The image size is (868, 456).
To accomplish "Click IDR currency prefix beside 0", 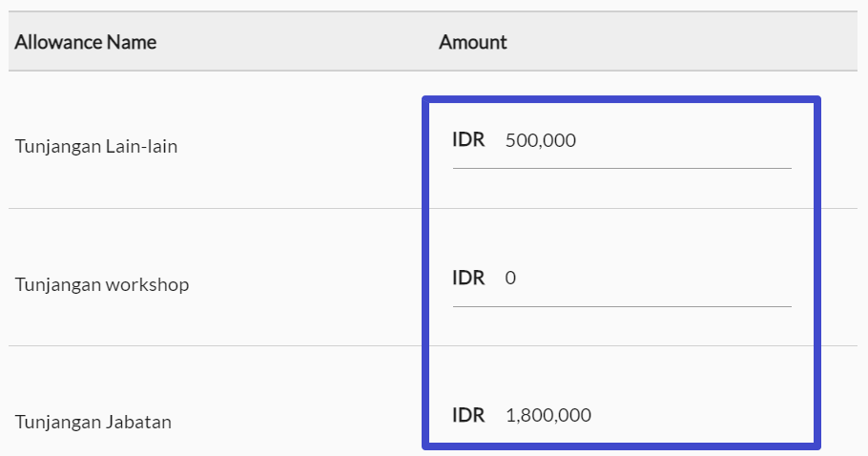I will tap(468, 278).
